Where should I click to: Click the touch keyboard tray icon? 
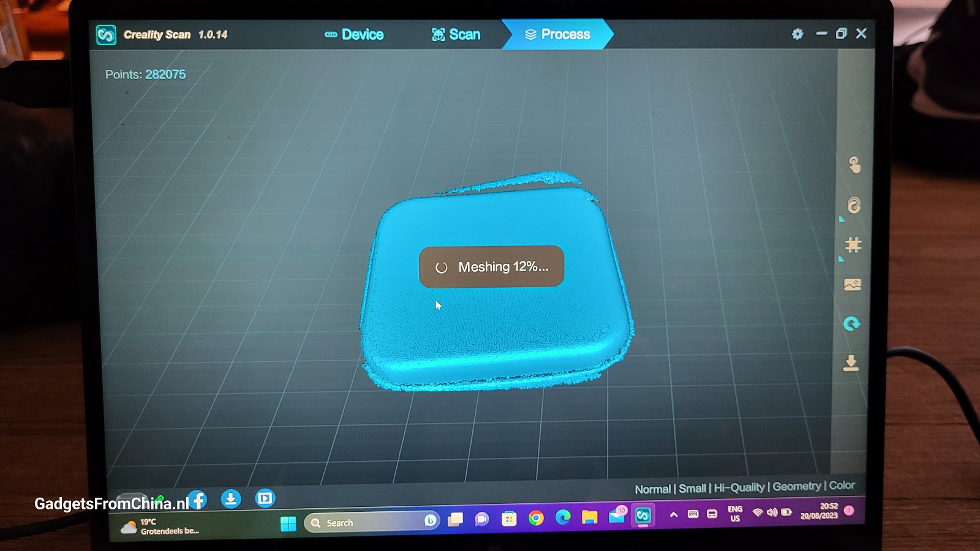693,514
